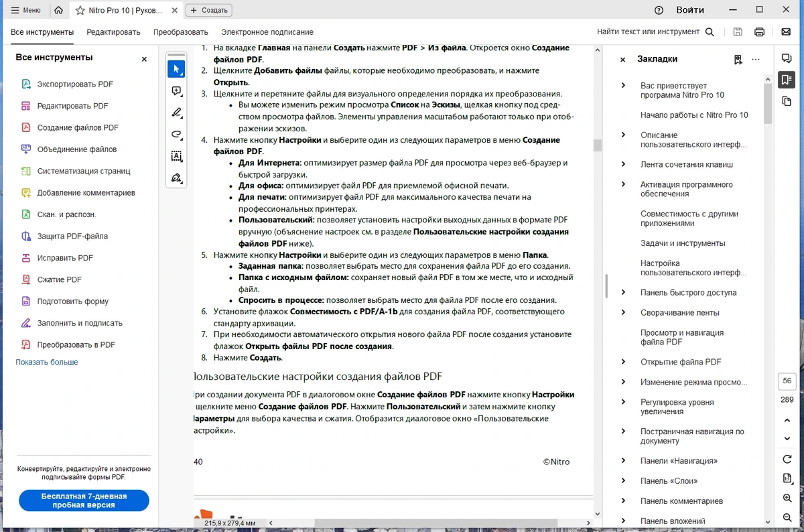Go to the home icon

click(x=59, y=10)
